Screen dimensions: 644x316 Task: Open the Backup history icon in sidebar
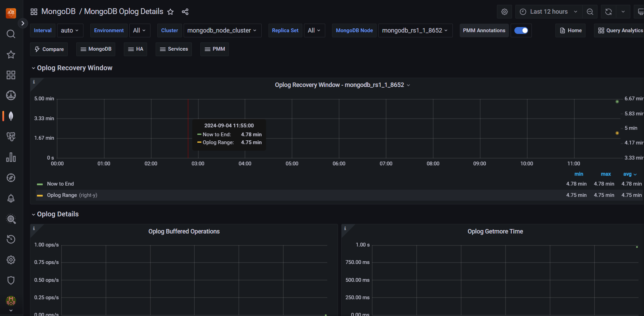11,239
